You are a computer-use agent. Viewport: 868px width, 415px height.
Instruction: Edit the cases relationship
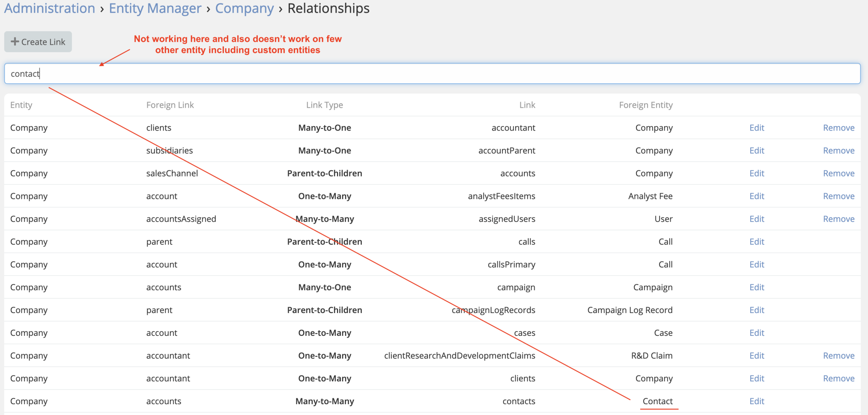756,333
